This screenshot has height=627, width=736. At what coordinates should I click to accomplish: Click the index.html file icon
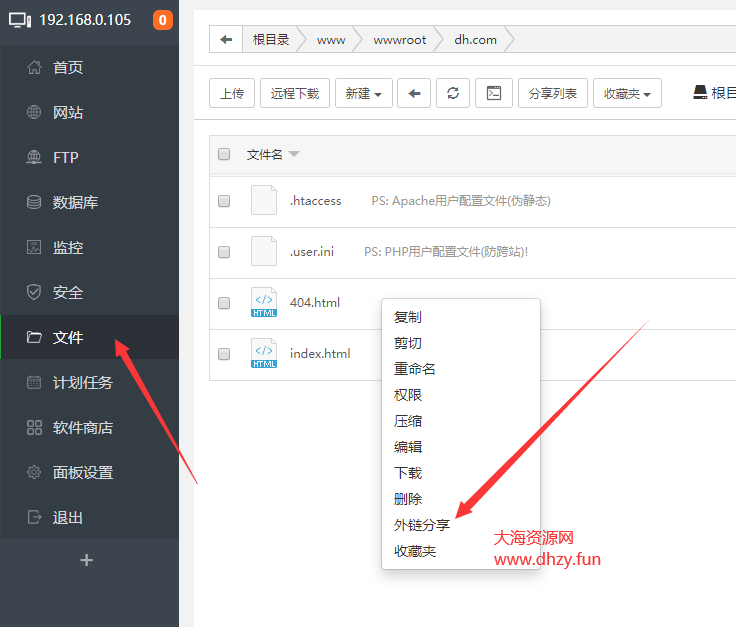(x=264, y=354)
